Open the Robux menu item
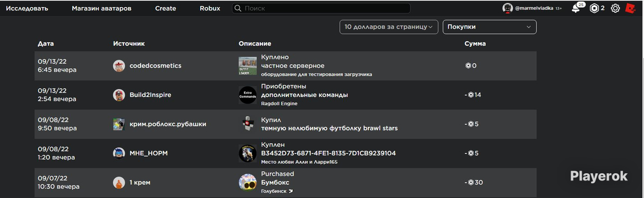644x198 pixels. 210,8
